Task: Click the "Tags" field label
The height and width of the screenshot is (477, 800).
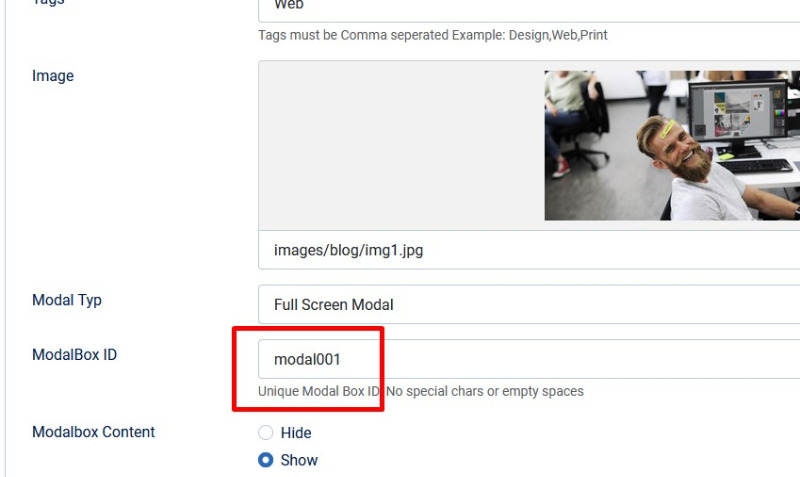Action: [x=48, y=3]
